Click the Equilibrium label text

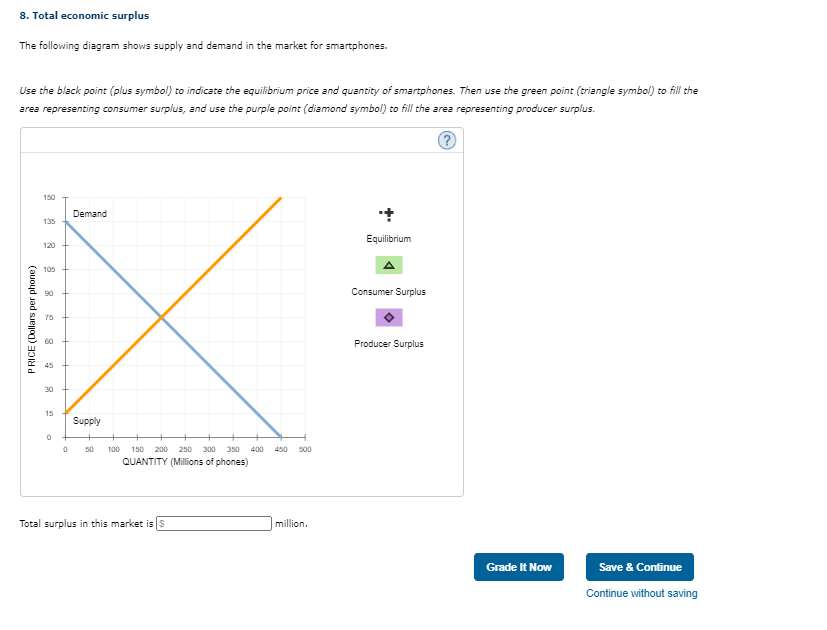point(387,239)
